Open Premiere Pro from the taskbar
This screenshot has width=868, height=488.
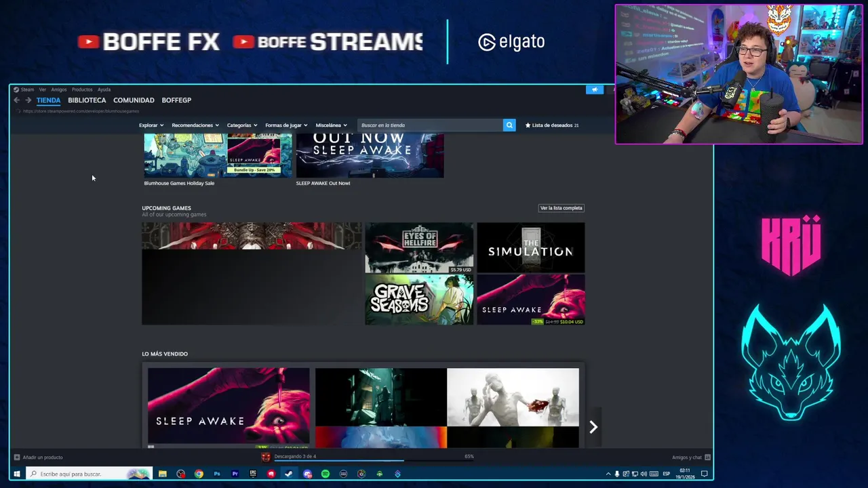(x=235, y=474)
